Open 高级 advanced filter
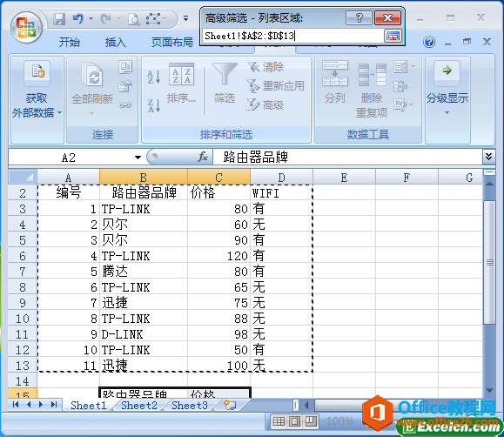Image resolution: width=504 pixels, height=437 pixels. coord(265,104)
